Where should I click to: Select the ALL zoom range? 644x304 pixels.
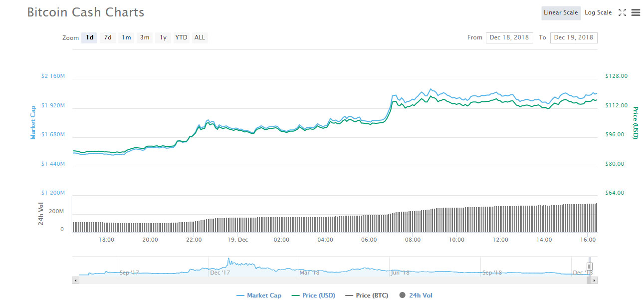coord(200,37)
